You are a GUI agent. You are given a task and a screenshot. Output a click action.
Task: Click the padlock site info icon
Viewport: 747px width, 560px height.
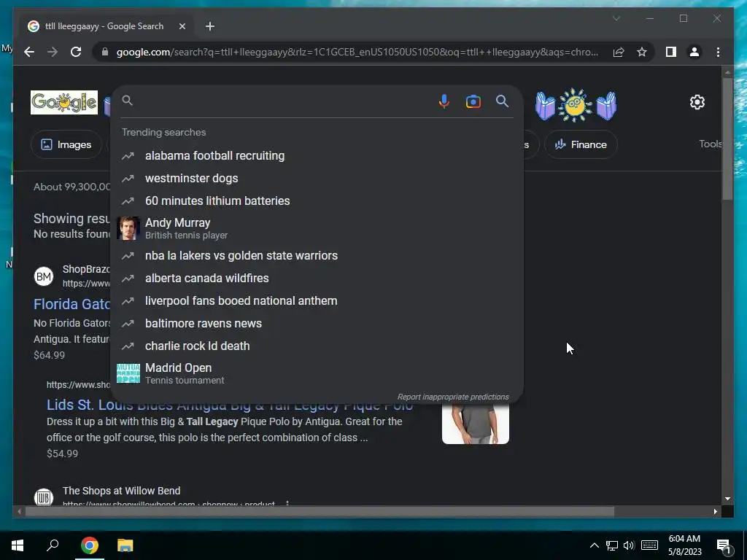pyautogui.click(x=105, y=52)
